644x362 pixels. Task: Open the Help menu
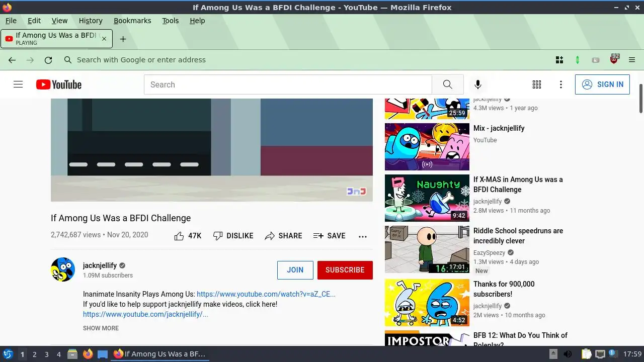tap(197, 21)
